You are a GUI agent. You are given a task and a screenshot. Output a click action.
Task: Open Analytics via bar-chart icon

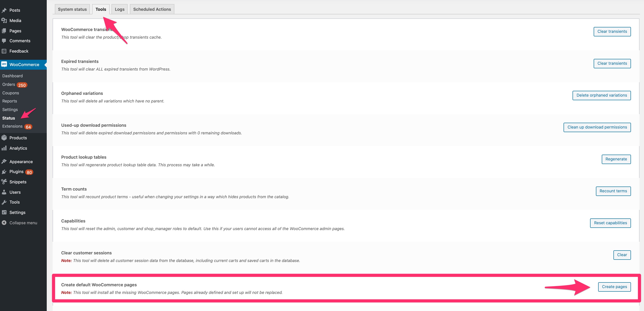point(4,148)
